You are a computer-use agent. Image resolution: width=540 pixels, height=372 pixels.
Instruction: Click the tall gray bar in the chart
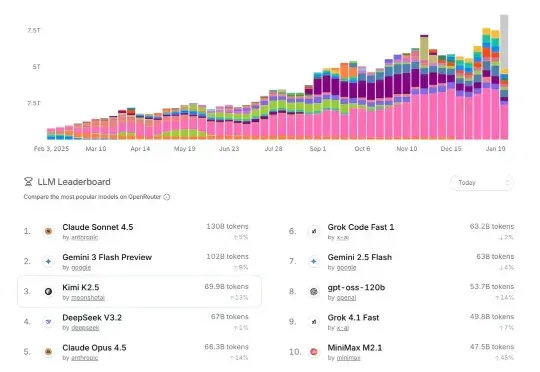pos(504,41)
